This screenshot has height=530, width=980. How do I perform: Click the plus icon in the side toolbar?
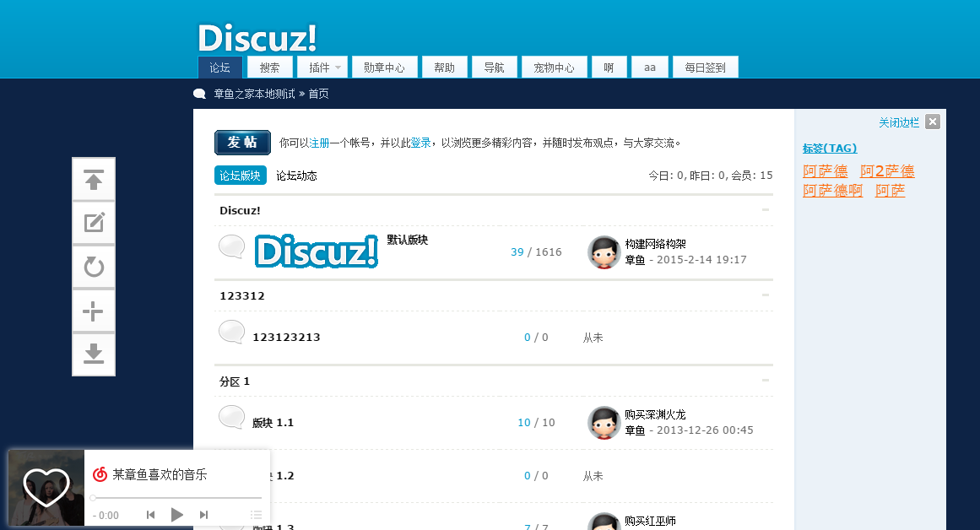pyautogui.click(x=94, y=311)
